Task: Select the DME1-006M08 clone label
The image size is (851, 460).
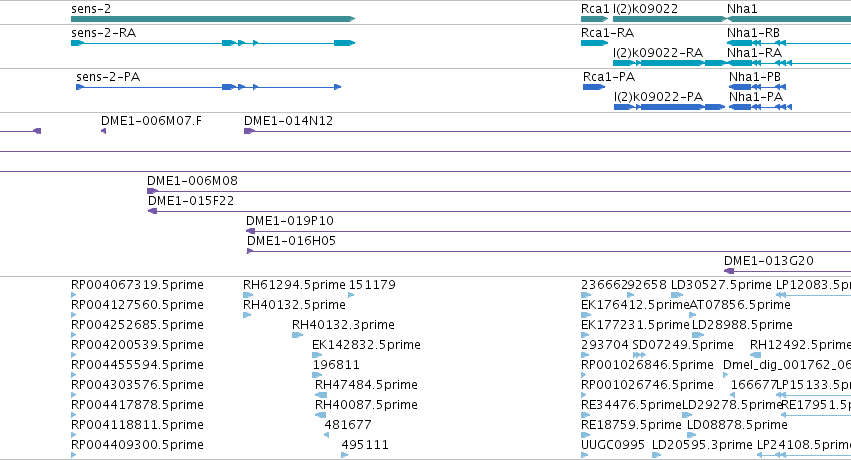Action: pos(192,181)
